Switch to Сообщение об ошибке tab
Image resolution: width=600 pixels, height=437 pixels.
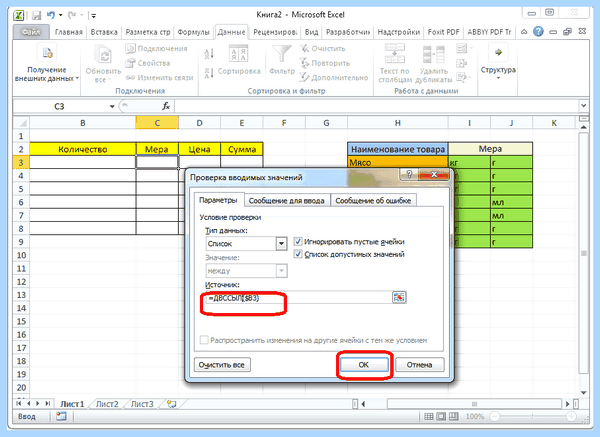click(x=373, y=201)
